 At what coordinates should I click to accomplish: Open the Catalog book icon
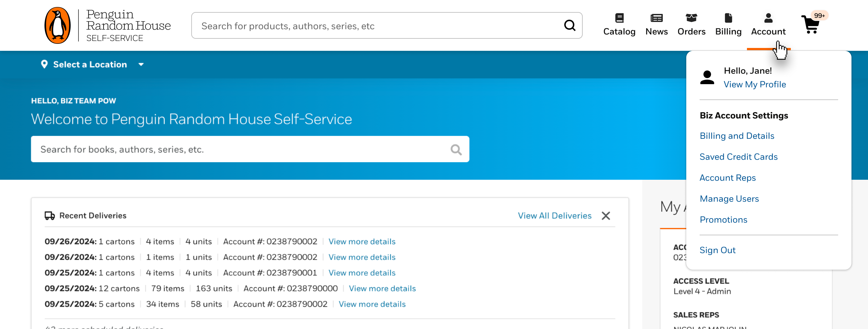click(x=619, y=18)
